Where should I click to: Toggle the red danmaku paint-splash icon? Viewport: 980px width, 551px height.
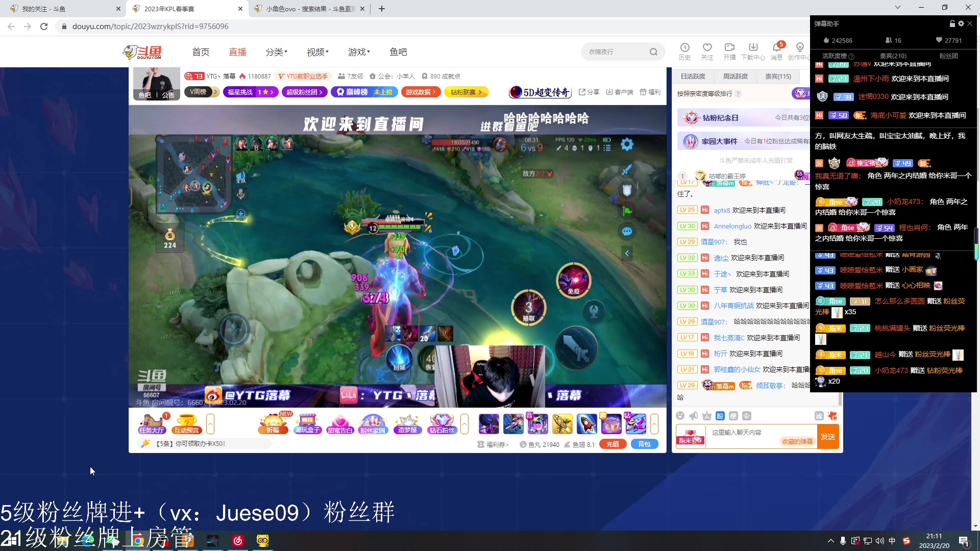point(832,416)
